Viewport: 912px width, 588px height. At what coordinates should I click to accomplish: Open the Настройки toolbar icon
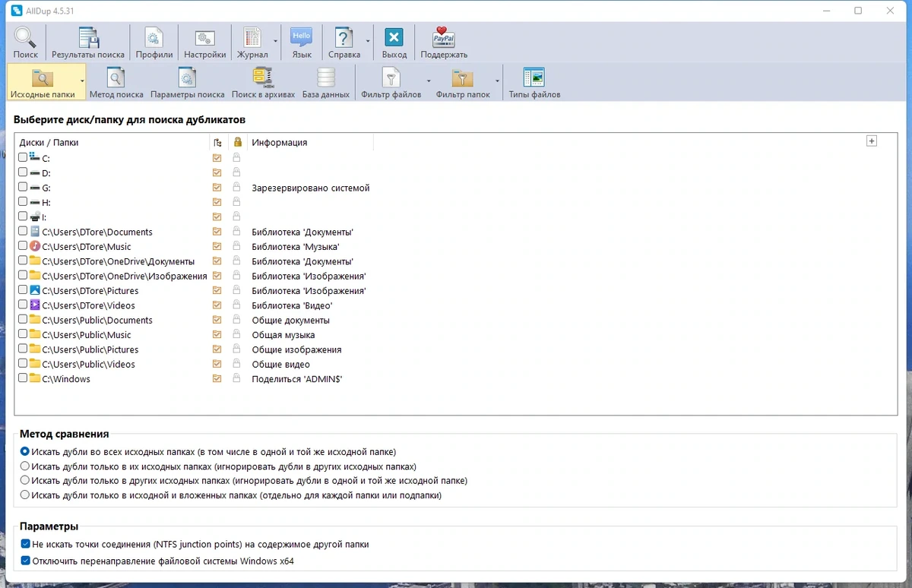pos(204,43)
